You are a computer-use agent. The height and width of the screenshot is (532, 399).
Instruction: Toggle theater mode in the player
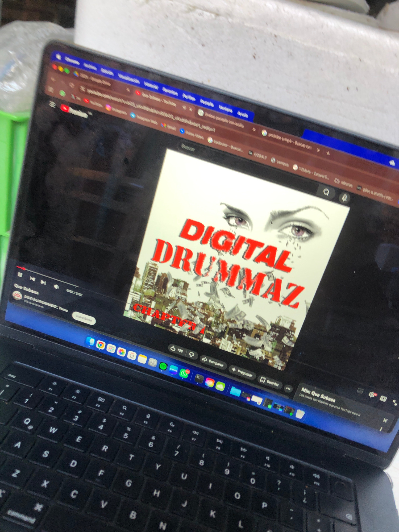(383, 398)
